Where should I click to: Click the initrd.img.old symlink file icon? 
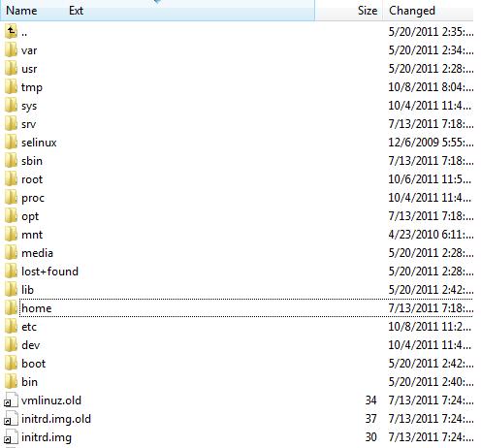[11, 419]
